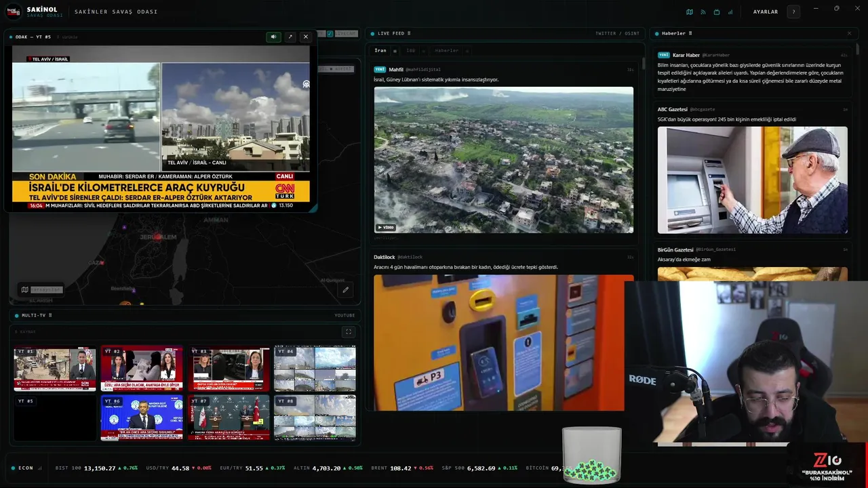Open the Mahfil post author name
This screenshot has height=488, width=868.
coord(396,69)
